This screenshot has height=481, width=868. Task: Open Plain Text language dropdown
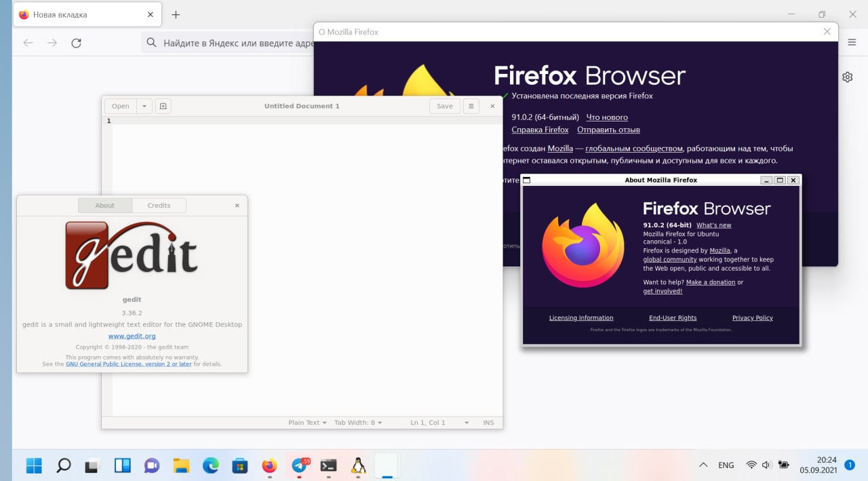pos(307,423)
